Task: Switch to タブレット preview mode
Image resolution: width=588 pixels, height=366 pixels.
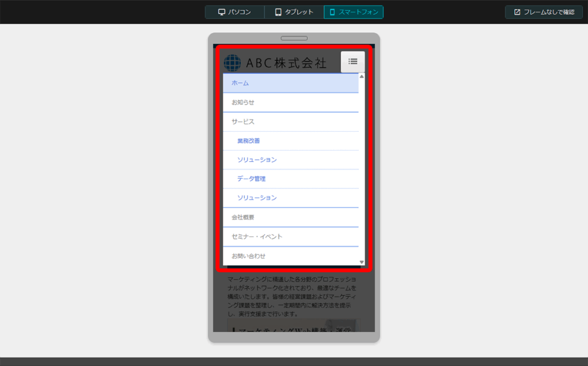Action: 294,12
